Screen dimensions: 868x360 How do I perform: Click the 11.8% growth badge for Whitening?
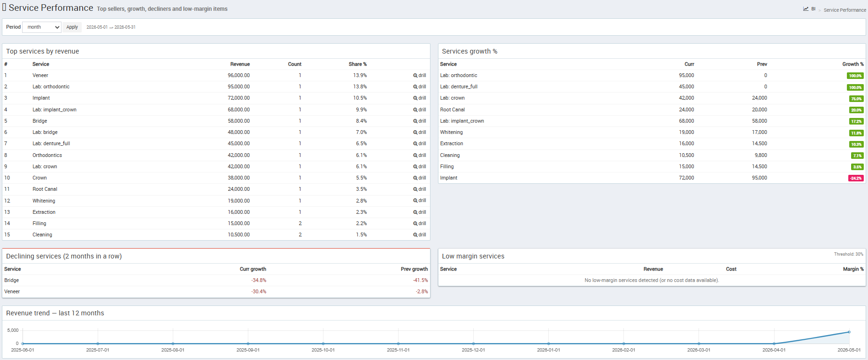click(857, 133)
